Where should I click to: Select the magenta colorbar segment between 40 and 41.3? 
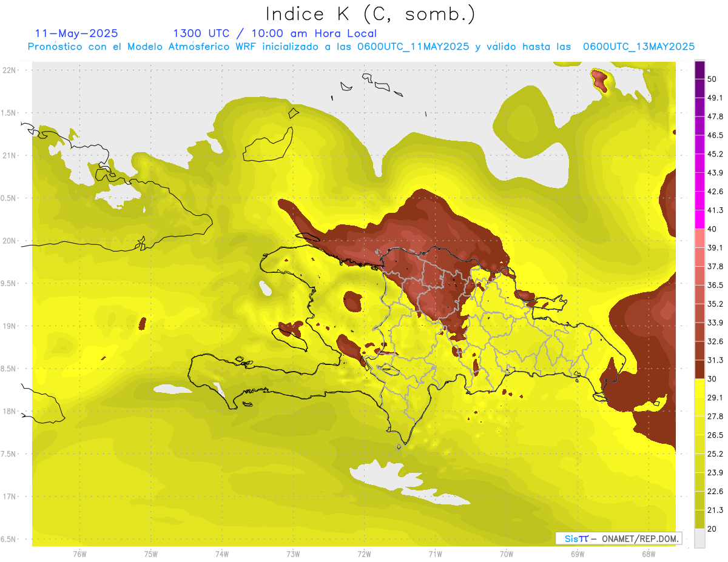click(699, 219)
